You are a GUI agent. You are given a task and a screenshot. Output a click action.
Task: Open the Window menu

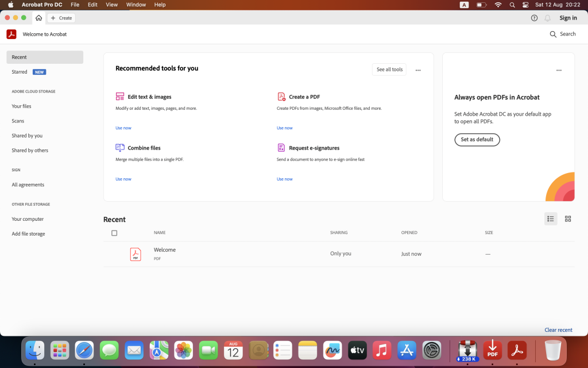pos(136,5)
